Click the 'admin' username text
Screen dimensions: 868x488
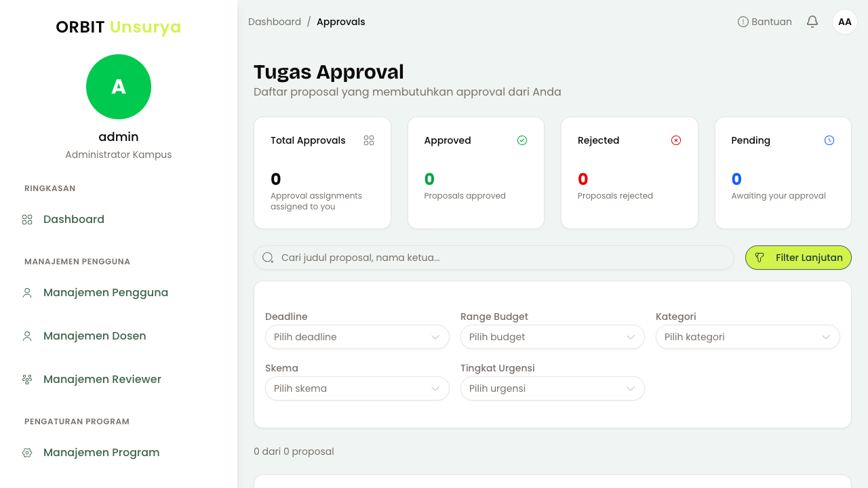point(119,137)
